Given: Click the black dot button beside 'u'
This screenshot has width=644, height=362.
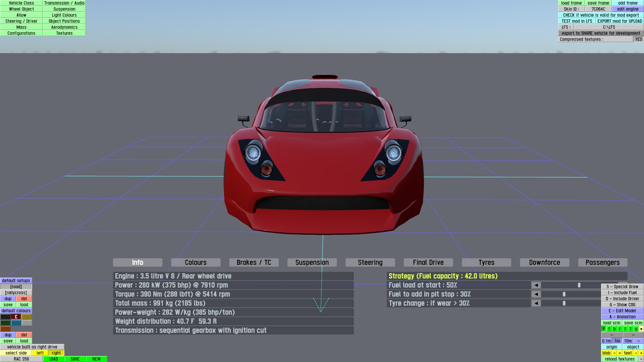Looking at the screenshot, I should [641, 329].
